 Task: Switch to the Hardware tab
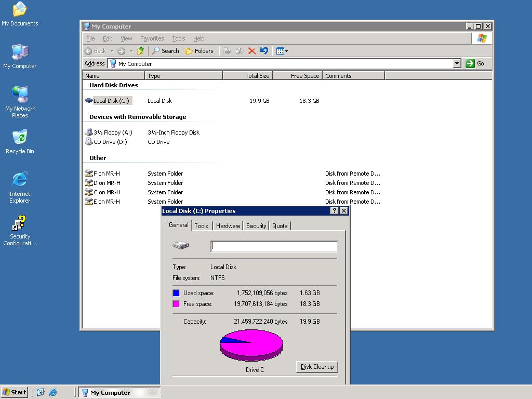click(x=228, y=226)
